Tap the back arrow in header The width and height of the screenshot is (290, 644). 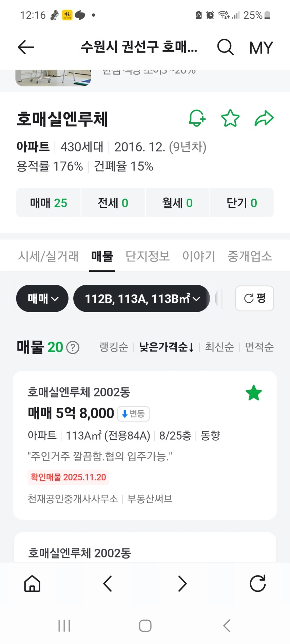pyautogui.click(x=26, y=47)
